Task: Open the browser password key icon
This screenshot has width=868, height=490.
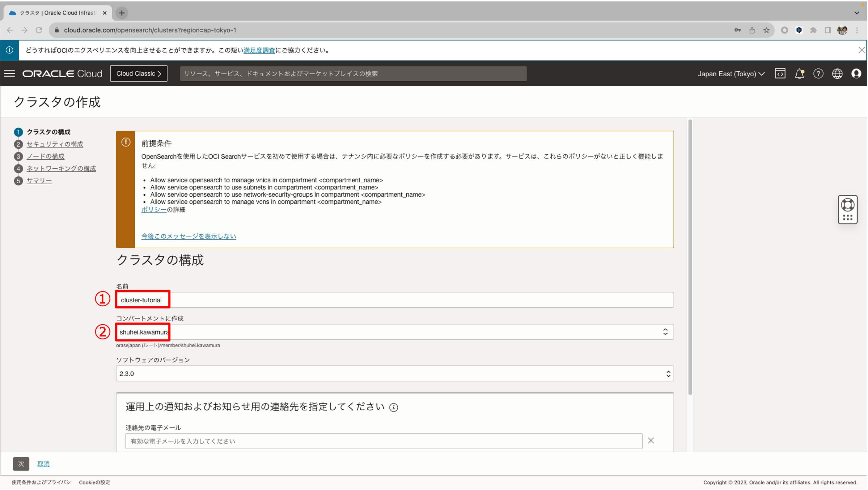Action: point(738,30)
